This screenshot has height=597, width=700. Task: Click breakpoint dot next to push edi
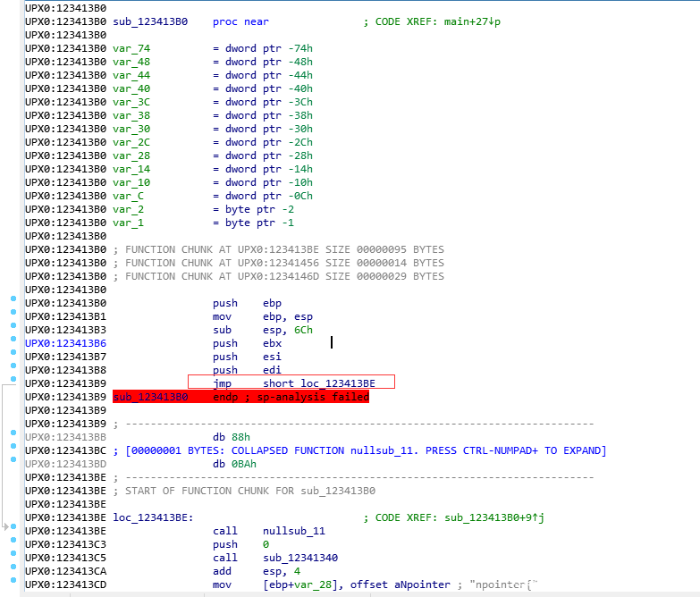tap(13, 366)
